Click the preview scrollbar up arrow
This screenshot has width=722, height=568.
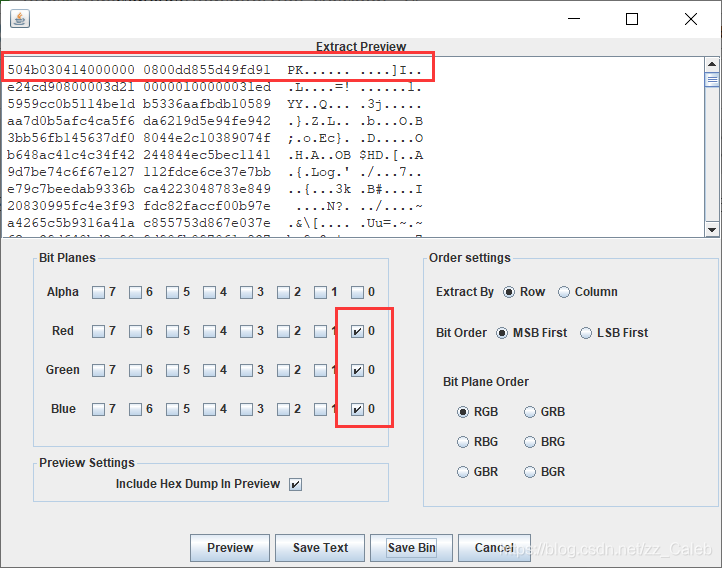click(x=712, y=64)
